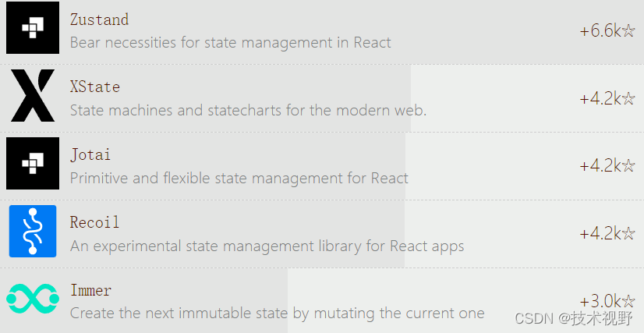Viewport: 644px width, 333px height.
Task: Select the "State machines and statecharts" description
Action: (248, 110)
